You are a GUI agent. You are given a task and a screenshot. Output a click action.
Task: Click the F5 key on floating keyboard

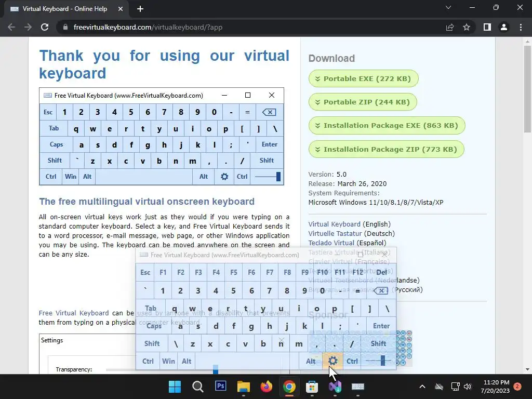[x=233, y=272]
